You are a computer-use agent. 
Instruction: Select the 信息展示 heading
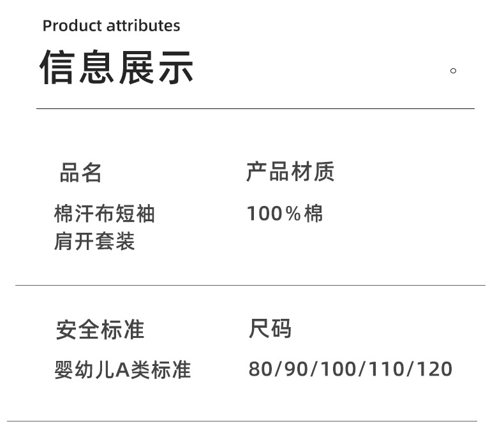[117, 68]
